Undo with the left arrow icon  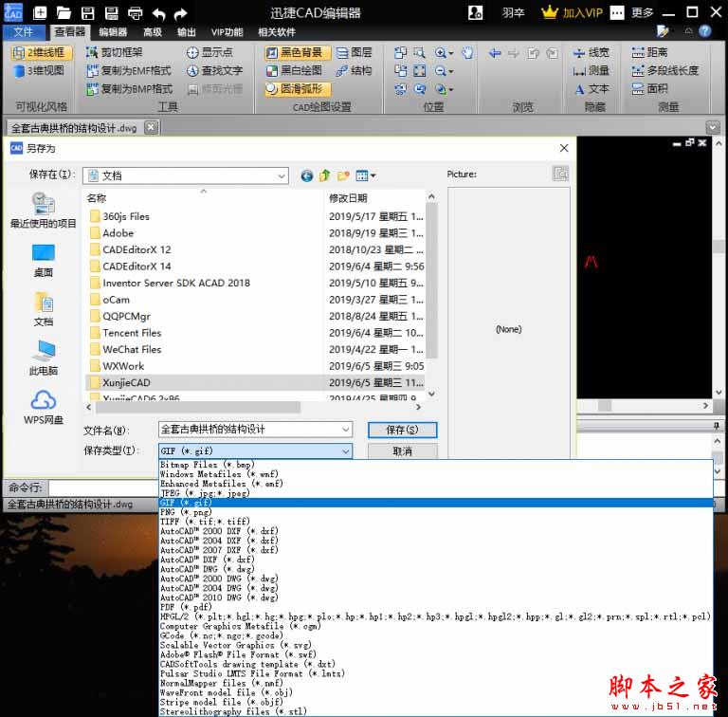click(159, 14)
